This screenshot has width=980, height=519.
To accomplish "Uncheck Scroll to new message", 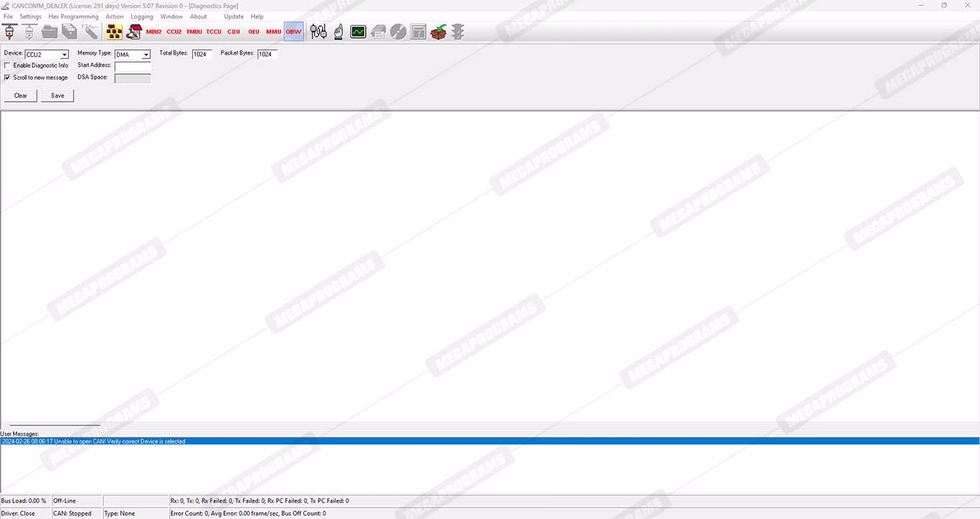I will (x=7, y=78).
